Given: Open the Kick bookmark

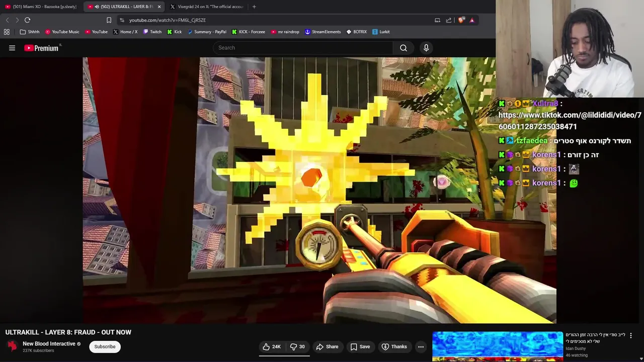Looking at the screenshot, I should click(x=174, y=32).
